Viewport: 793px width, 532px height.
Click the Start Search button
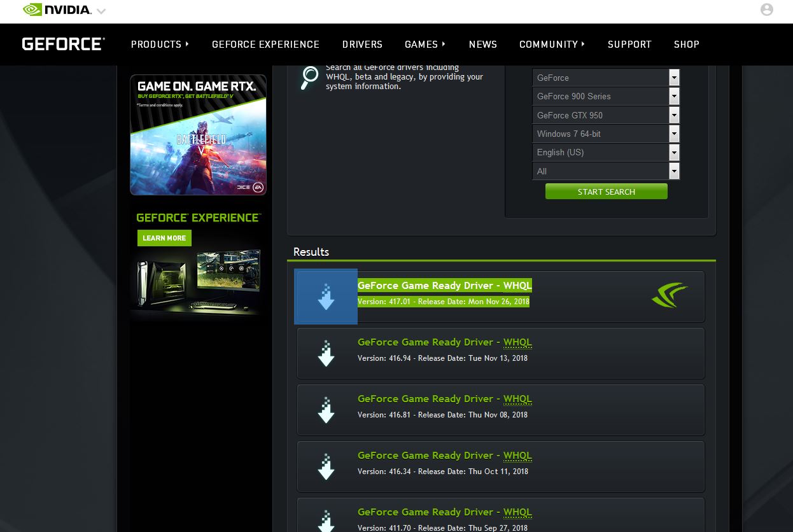[x=606, y=192]
